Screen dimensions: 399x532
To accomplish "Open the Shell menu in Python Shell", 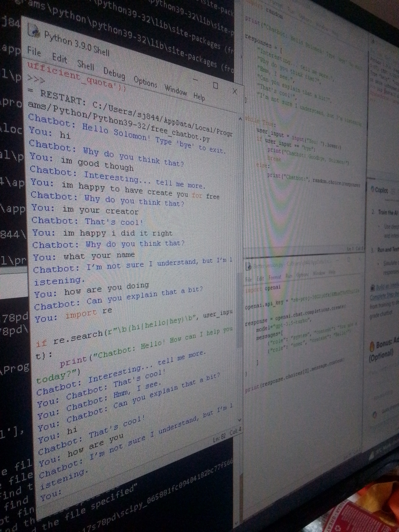I will click(86, 65).
